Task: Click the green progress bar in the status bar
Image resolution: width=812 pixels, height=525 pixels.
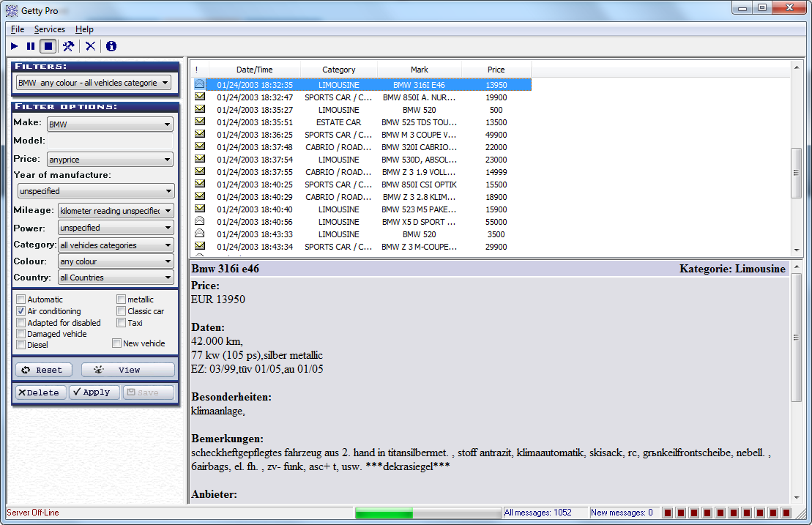Action: coord(384,513)
